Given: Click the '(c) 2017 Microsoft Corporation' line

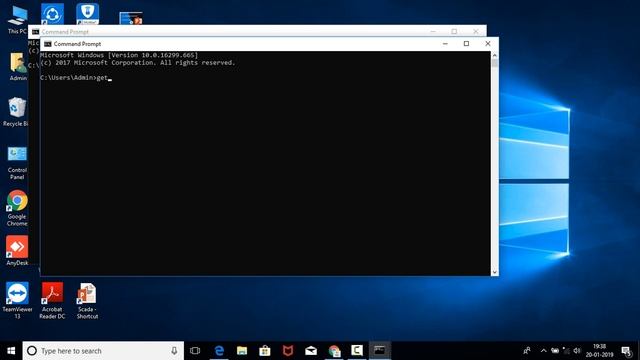Looking at the screenshot, I should point(138,62).
